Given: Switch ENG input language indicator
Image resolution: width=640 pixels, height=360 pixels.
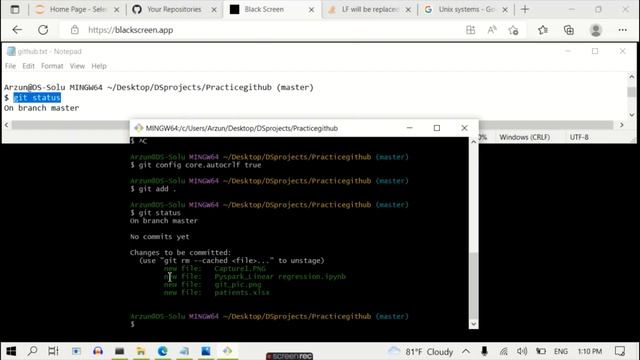Looking at the screenshot, I should coord(560,351).
